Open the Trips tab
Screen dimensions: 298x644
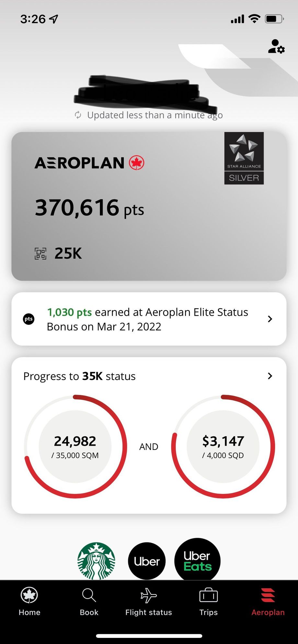click(208, 602)
